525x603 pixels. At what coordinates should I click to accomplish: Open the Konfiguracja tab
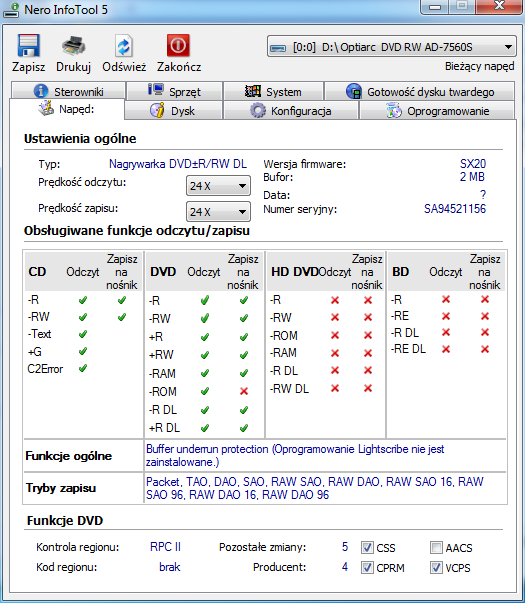[290, 110]
